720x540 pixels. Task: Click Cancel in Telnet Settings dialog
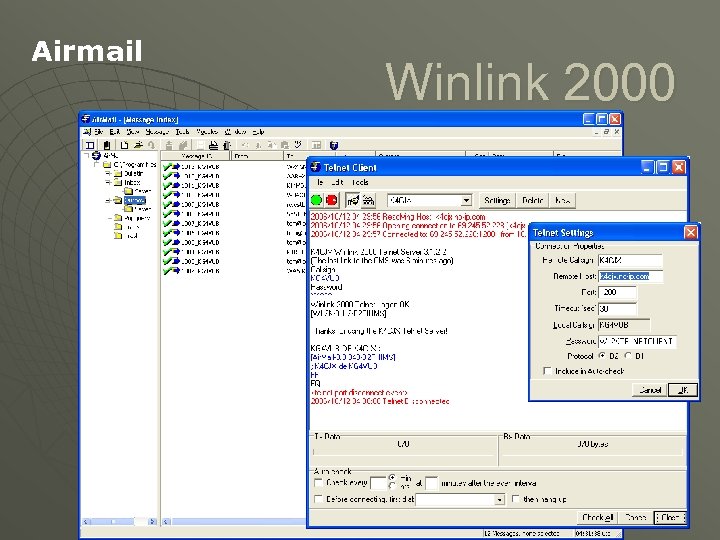coord(650,390)
